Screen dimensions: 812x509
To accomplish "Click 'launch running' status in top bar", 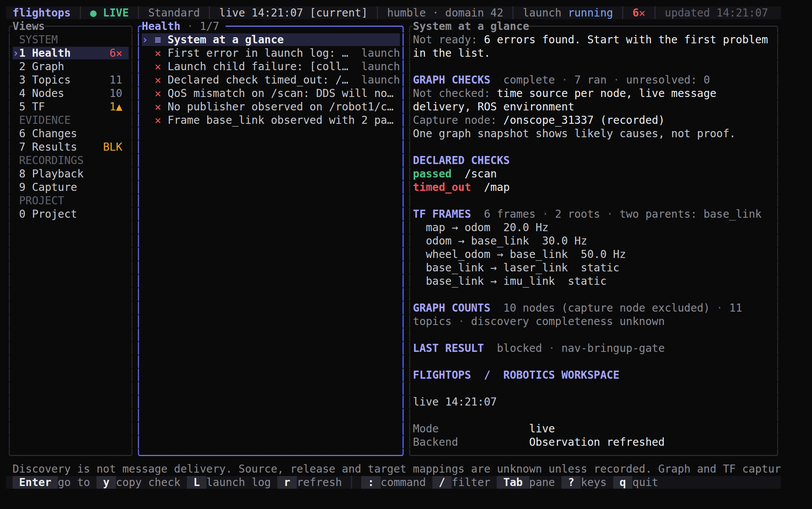I will point(568,13).
